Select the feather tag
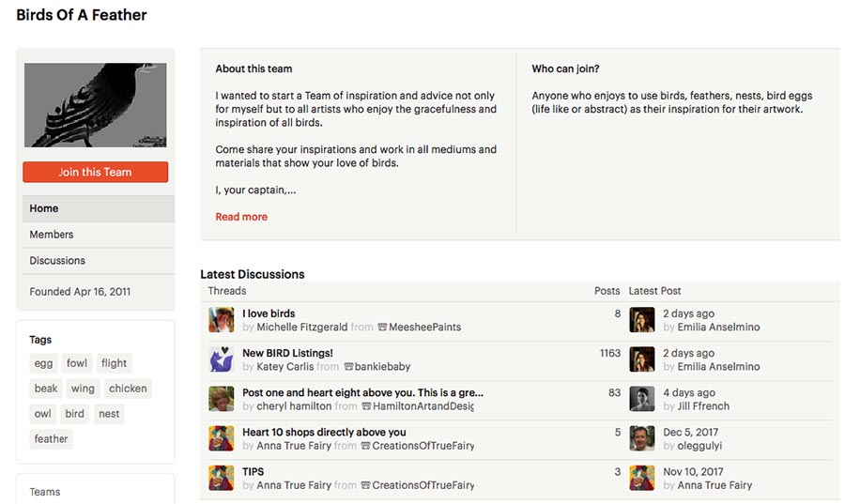Viewport: 845px width, 504px height. [x=51, y=439]
